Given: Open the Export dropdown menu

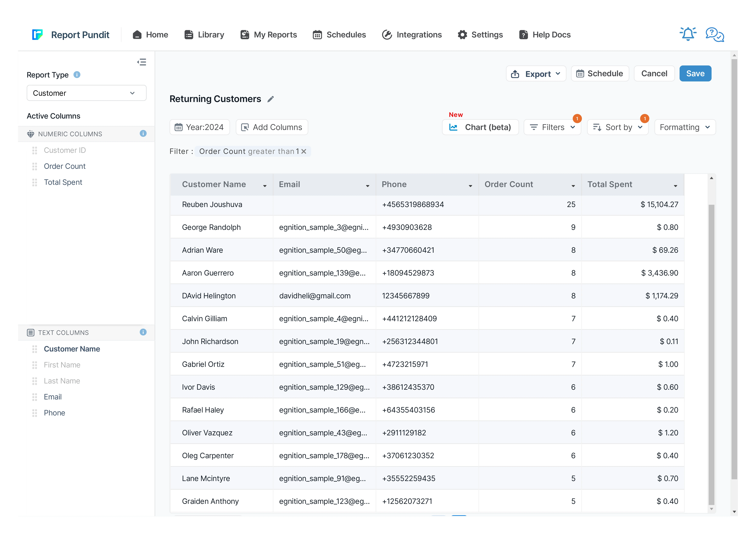Looking at the screenshot, I should pos(536,74).
